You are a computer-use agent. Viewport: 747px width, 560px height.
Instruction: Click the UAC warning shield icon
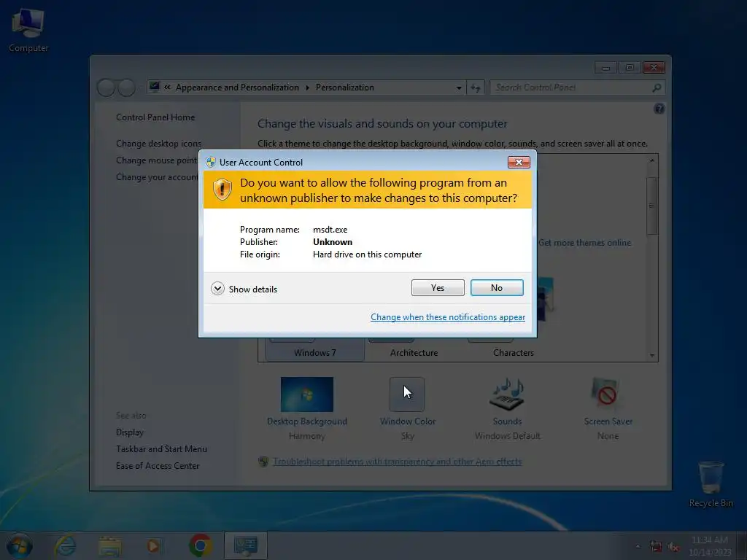[x=222, y=190]
